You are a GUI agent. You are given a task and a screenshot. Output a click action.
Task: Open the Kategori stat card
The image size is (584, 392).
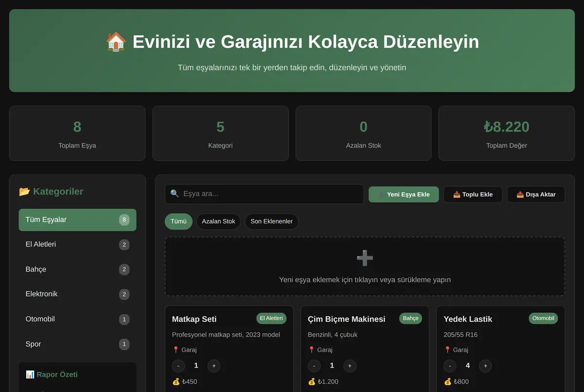click(x=220, y=133)
